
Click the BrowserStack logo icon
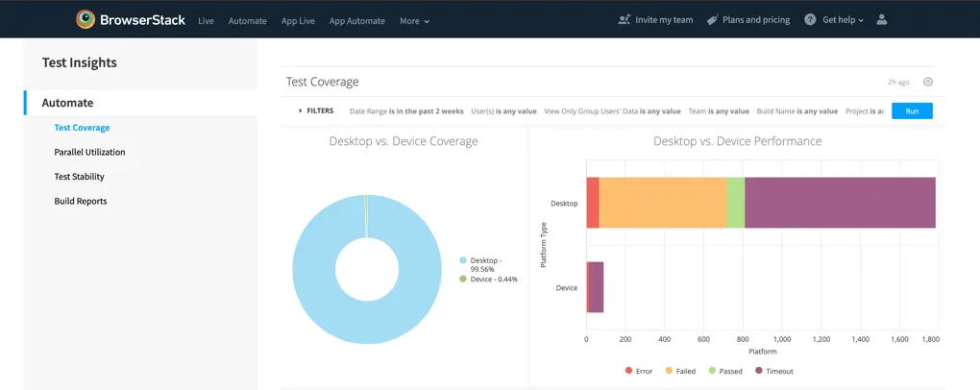click(x=86, y=19)
